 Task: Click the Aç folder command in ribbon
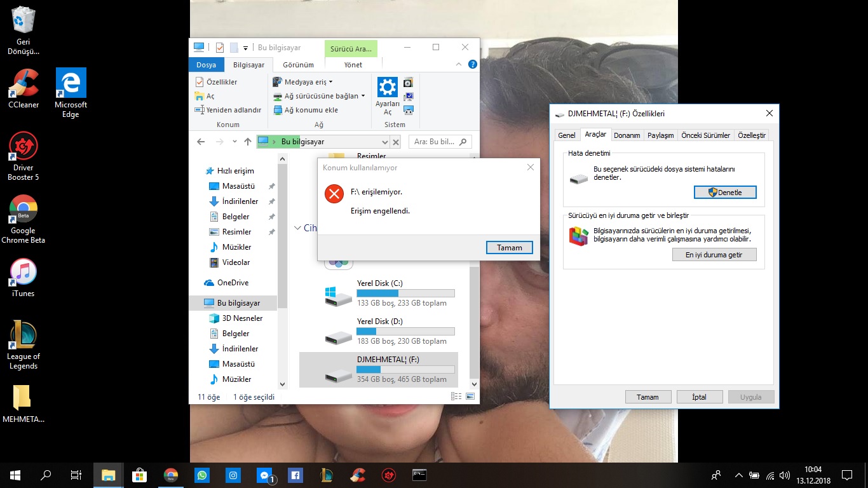[205, 96]
